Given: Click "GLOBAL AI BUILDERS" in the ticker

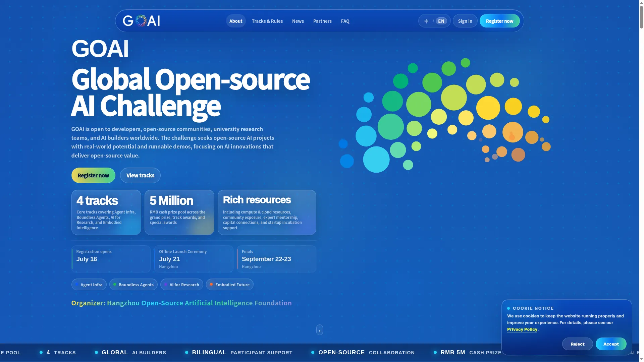Looking at the screenshot, I should [x=134, y=353].
